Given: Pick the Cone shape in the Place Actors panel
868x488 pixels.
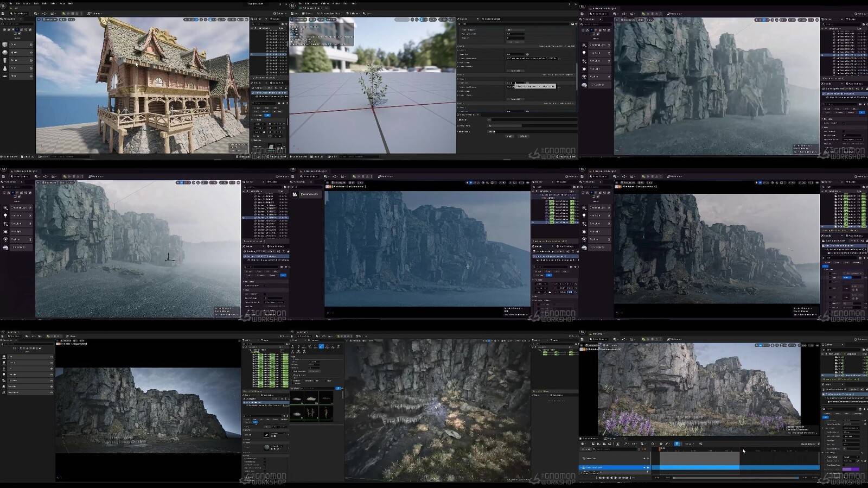Looking at the screenshot, I should click(17, 68).
